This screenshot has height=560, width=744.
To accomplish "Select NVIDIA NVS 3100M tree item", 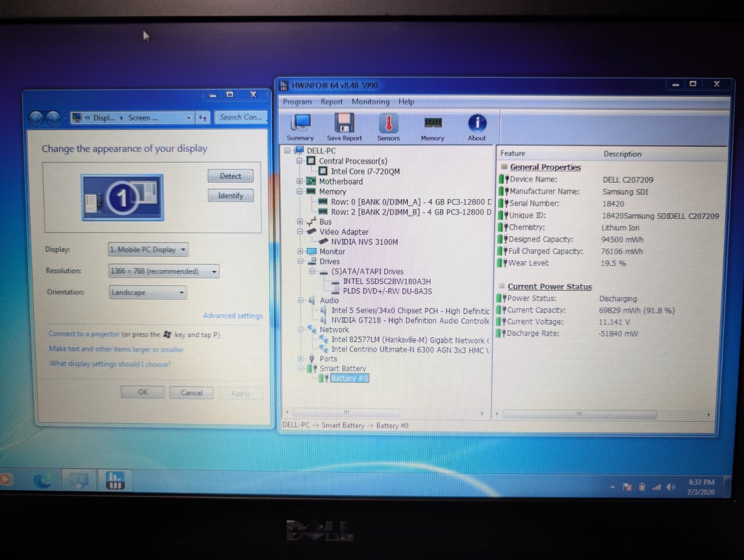I will pos(364,241).
